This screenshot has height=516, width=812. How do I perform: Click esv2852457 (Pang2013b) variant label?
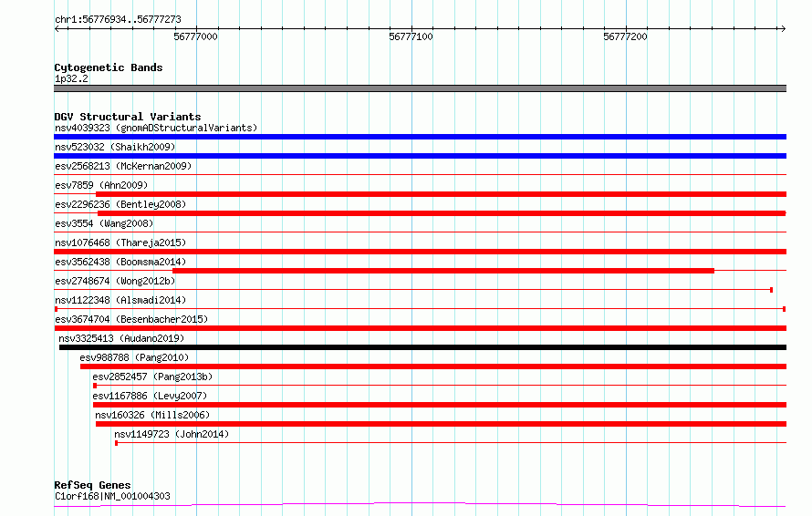coord(152,377)
